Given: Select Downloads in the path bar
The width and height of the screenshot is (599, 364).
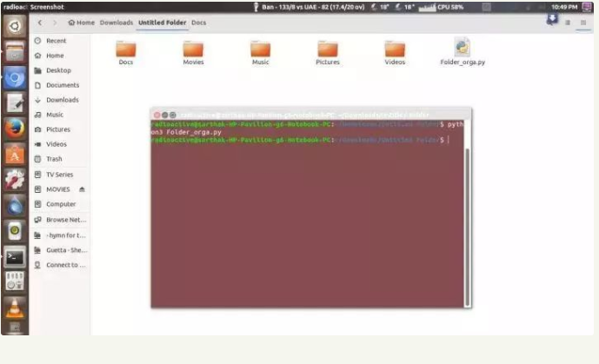Looking at the screenshot, I should pos(116,23).
